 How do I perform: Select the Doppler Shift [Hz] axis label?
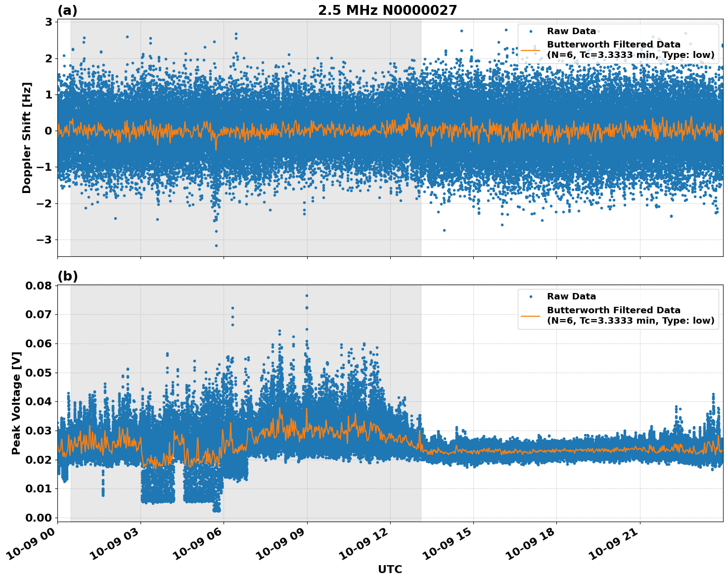click(27, 138)
